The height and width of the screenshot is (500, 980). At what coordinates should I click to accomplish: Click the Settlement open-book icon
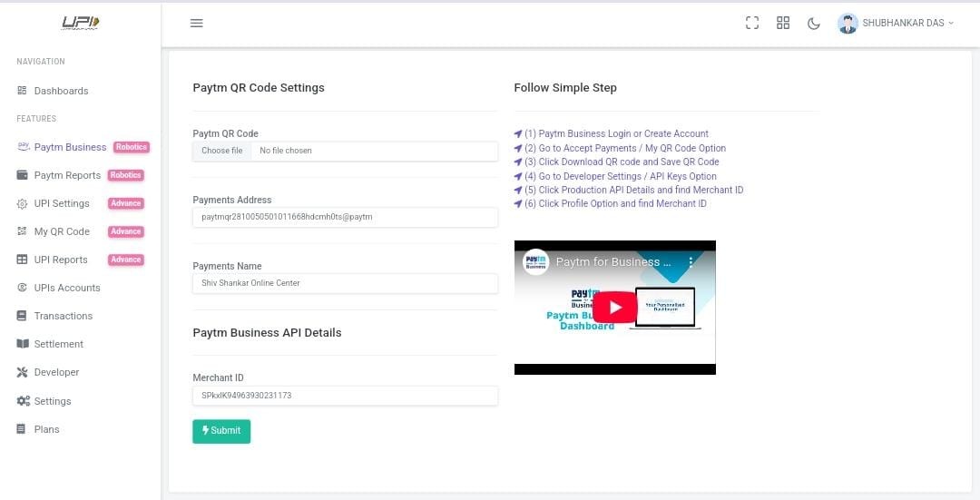[x=23, y=344]
